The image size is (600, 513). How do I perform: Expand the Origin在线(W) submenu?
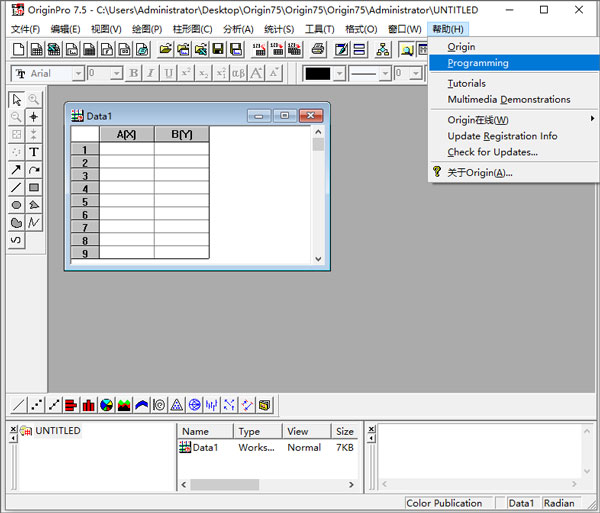(514, 120)
